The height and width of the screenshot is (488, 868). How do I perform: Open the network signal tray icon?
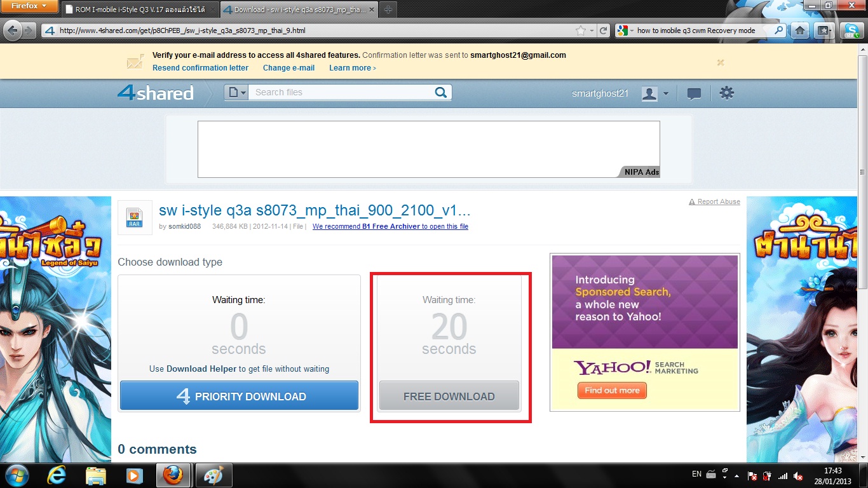point(783,475)
